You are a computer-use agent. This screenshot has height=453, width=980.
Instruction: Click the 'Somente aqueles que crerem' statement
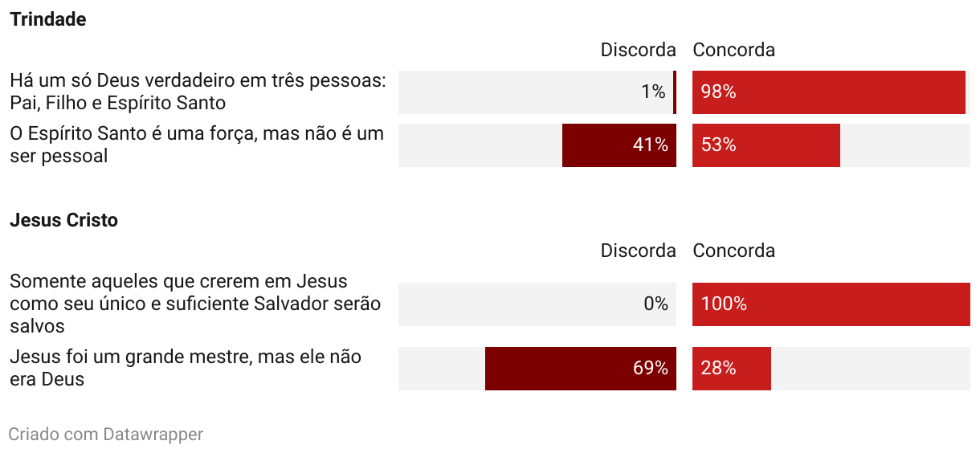(x=195, y=304)
